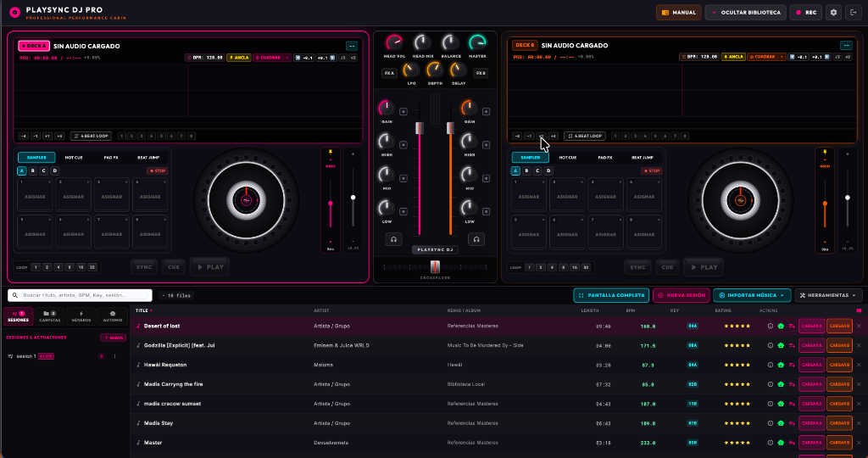Toggle the FX A button in mixer

pyautogui.click(x=389, y=73)
